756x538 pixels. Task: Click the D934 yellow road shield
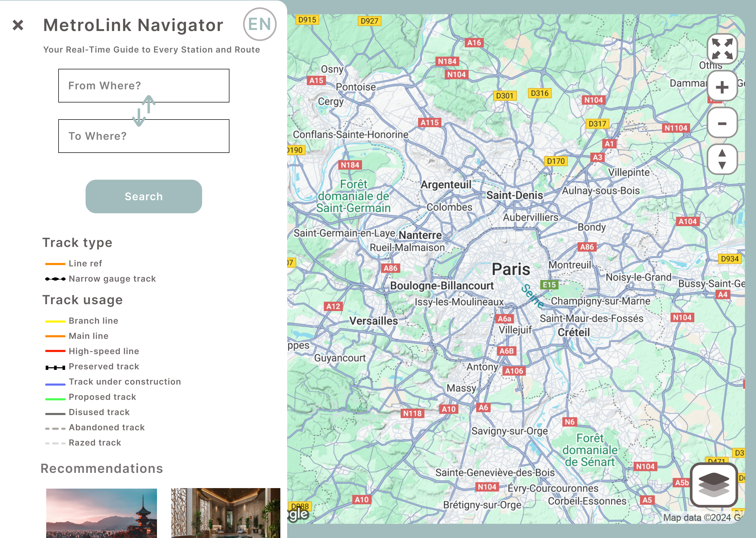coord(730,259)
